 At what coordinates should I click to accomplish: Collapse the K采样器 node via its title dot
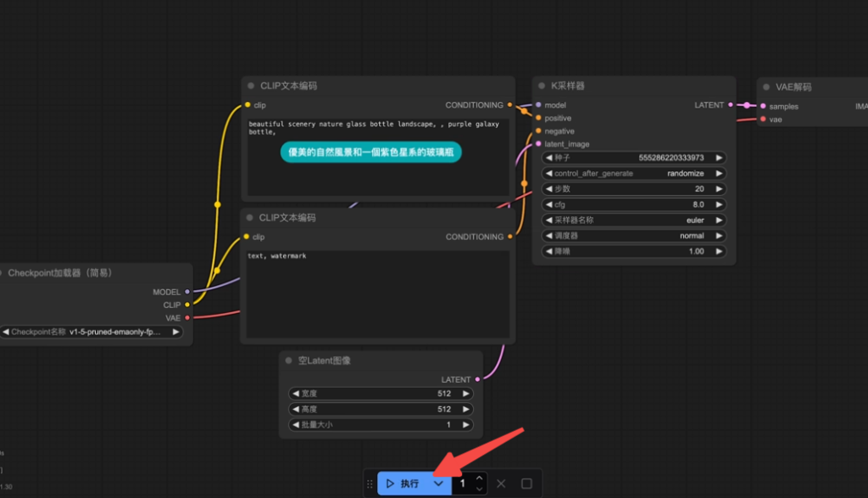coord(542,86)
